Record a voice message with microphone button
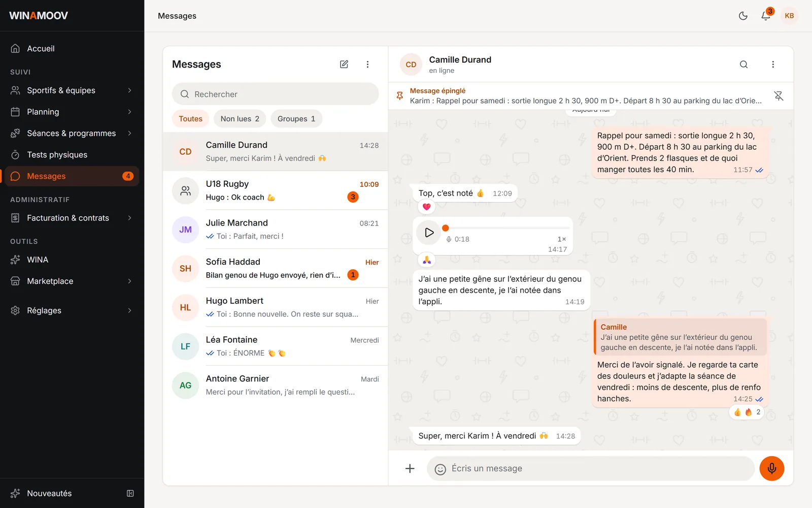This screenshot has width=812, height=508. [772, 468]
